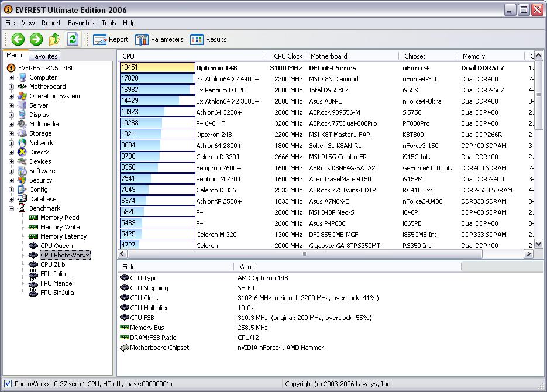The width and height of the screenshot is (547, 392).
Task: Collapse the Benchmark tree node
Action: (12, 208)
